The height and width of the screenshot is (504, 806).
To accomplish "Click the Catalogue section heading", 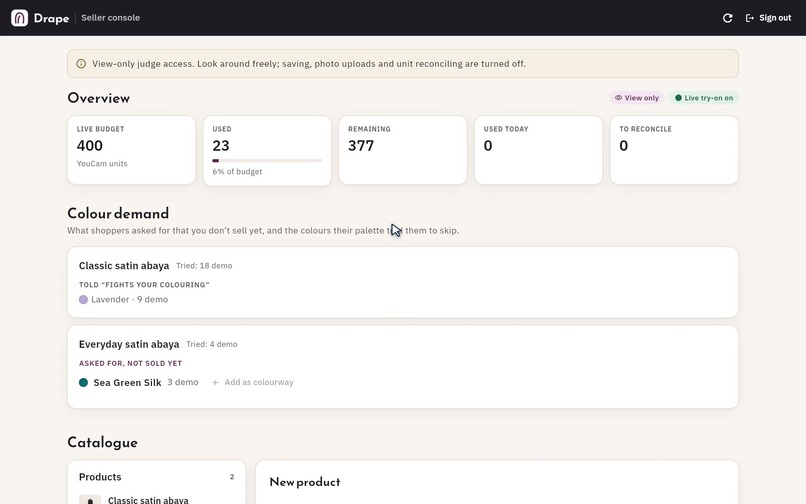I will pyautogui.click(x=102, y=442).
